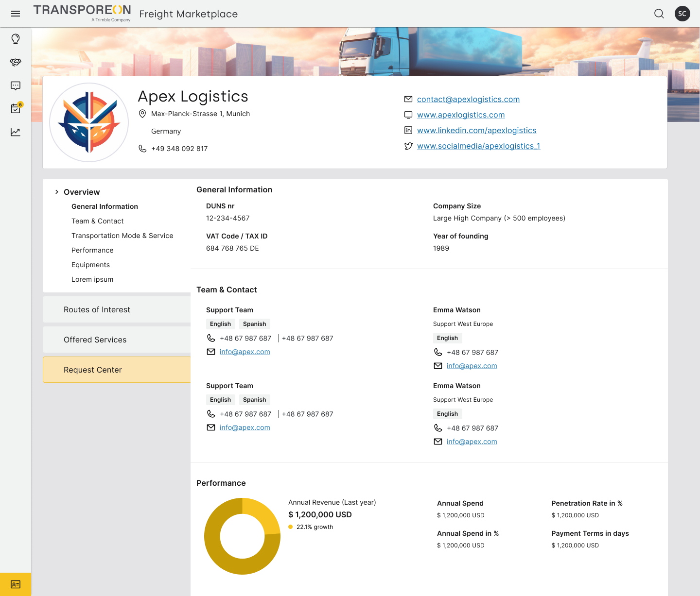The width and height of the screenshot is (700, 596).
Task: Go to Team & Contact in Overview
Action: [x=97, y=221]
